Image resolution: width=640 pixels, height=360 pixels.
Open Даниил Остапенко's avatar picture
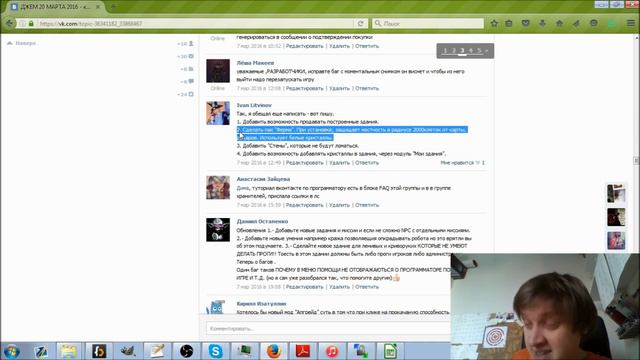[218, 229]
